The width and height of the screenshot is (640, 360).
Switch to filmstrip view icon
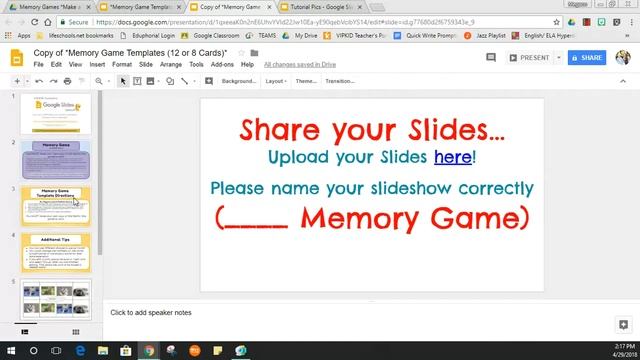(x=25, y=332)
